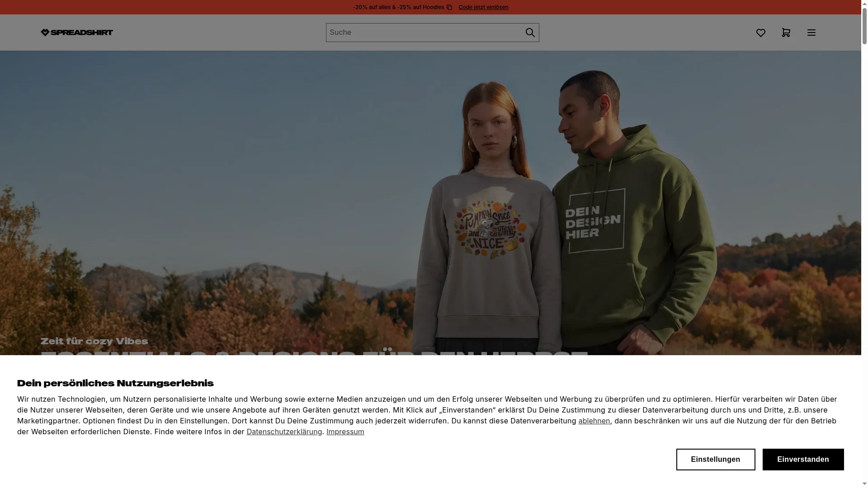
Task: Open the Datenschutzerklärung link
Action: pos(284,432)
